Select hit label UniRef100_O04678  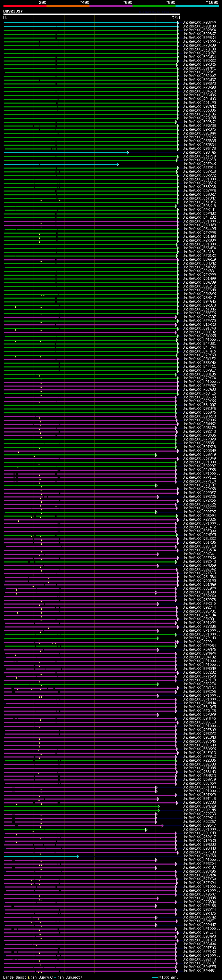[x=199, y=91]
